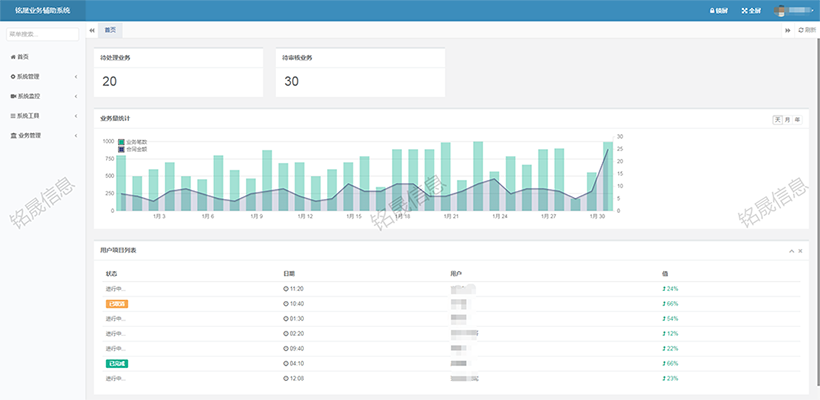The width and height of the screenshot is (820, 400).
Task: Select the 首页 tab
Action: (110, 30)
